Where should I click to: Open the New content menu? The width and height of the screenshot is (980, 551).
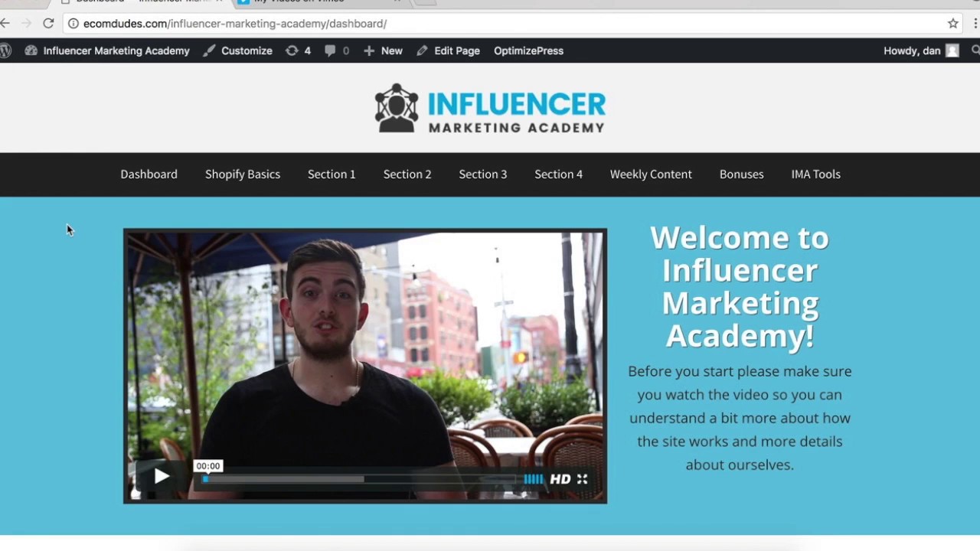pos(383,51)
